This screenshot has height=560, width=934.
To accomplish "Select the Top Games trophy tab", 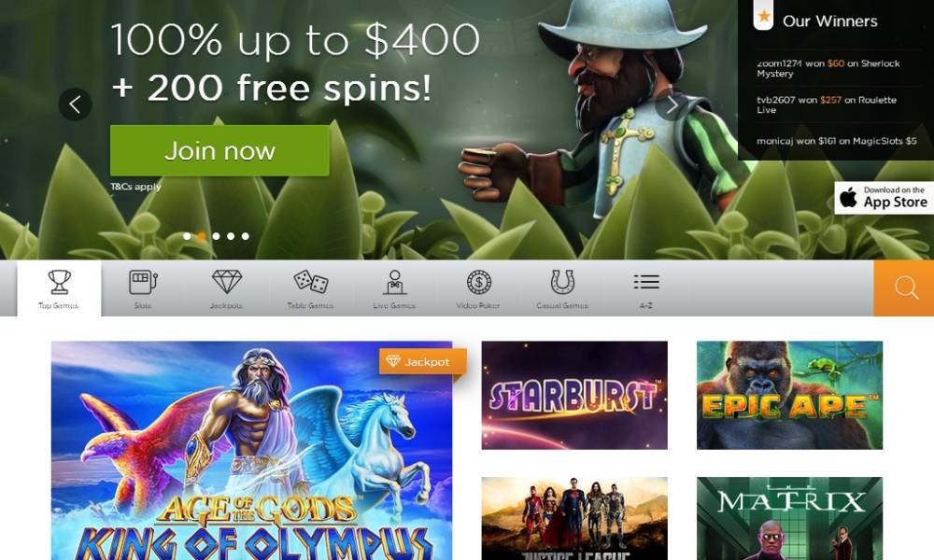I will coord(59,288).
